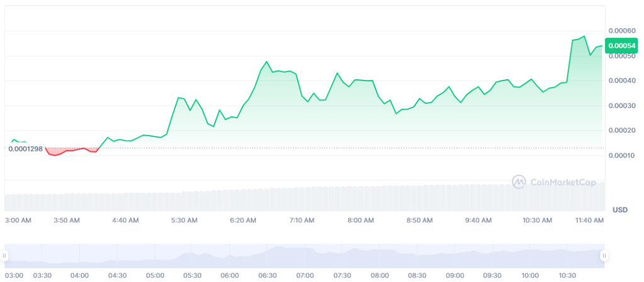Click the 0.00060 y-axis price label
Screen dimensions: 644x282
[621, 31]
